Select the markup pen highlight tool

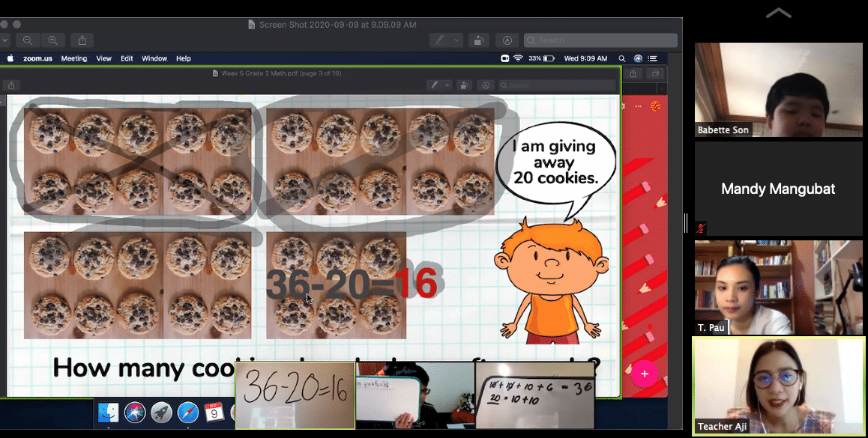[x=440, y=40]
